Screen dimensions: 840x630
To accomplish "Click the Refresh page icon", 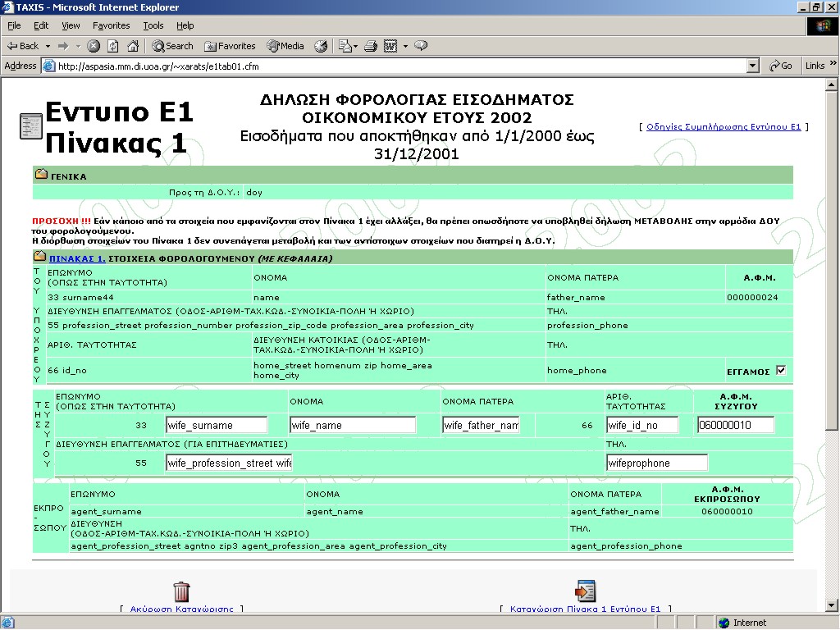I will (x=113, y=46).
